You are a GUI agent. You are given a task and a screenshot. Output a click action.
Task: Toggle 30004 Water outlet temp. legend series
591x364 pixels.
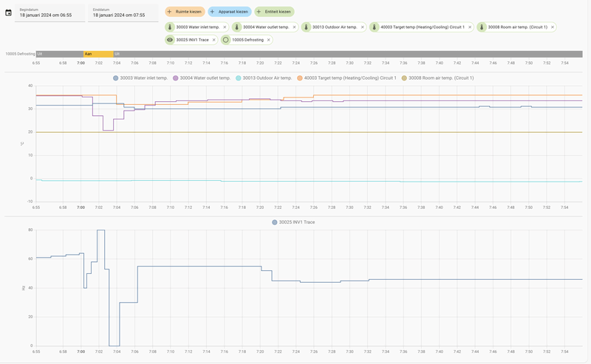tap(202, 78)
